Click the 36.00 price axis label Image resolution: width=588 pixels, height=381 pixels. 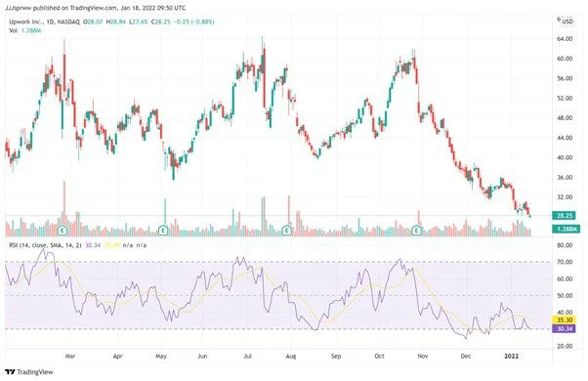tap(566, 177)
